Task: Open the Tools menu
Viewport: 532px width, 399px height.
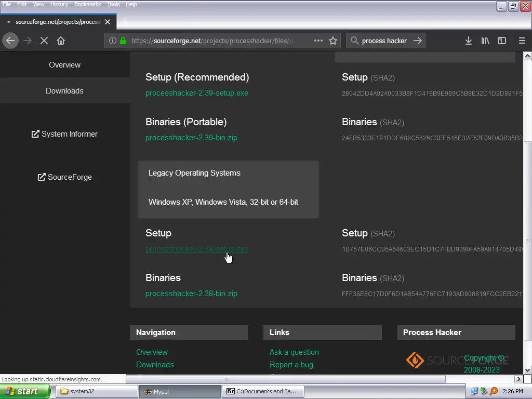Action: click(x=113, y=4)
